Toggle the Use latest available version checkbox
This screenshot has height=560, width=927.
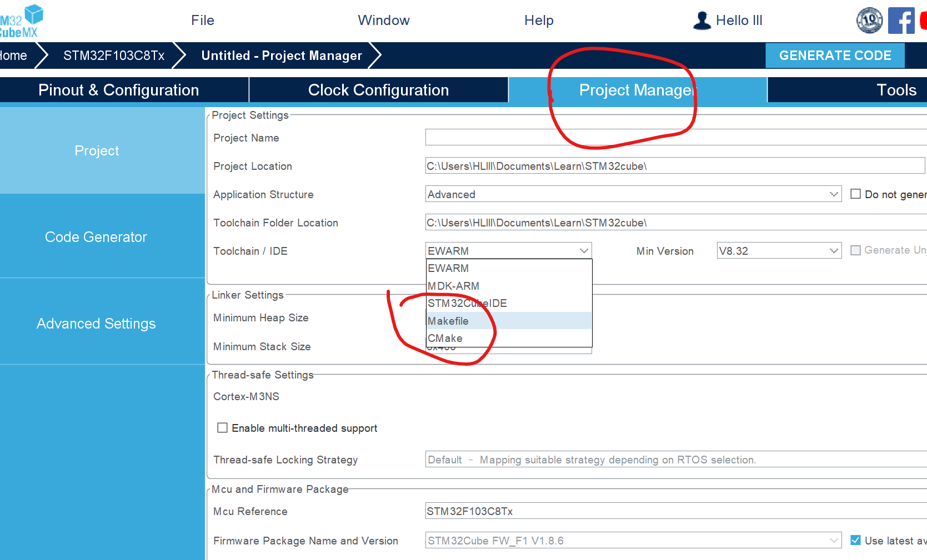click(x=855, y=540)
